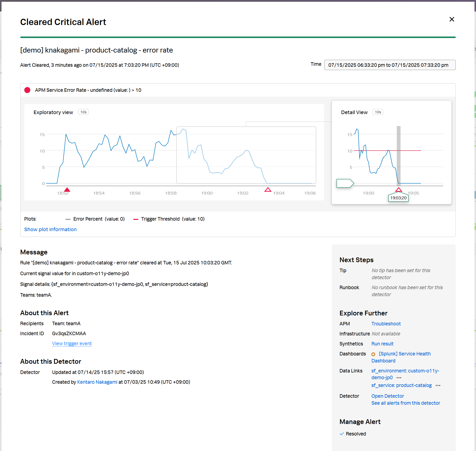476x451 pixels.
Task: Click the Resolved checkmark icon
Action: pyautogui.click(x=342, y=434)
